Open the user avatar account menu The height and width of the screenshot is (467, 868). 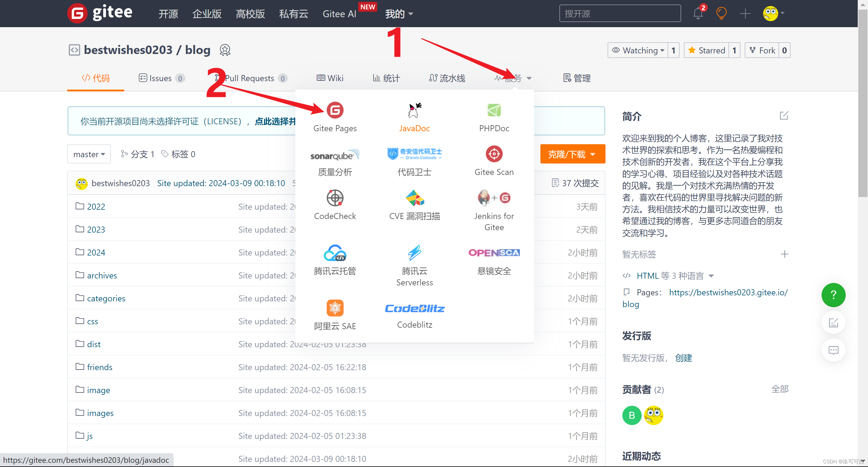pos(773,14)
